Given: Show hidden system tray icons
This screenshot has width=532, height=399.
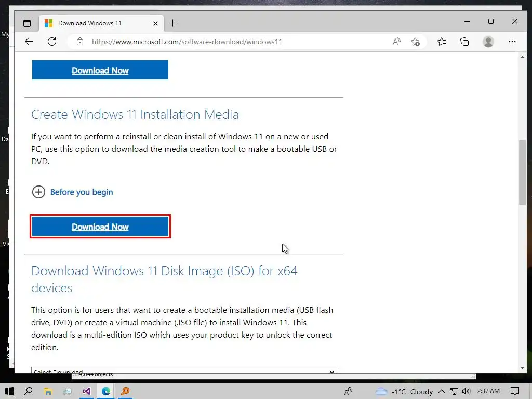Looking at the screenshot, I should pyautogui.click(x=442, y=392).
